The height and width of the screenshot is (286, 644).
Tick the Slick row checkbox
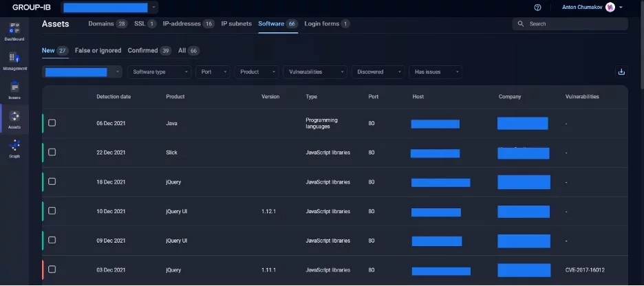pos(52,153)
